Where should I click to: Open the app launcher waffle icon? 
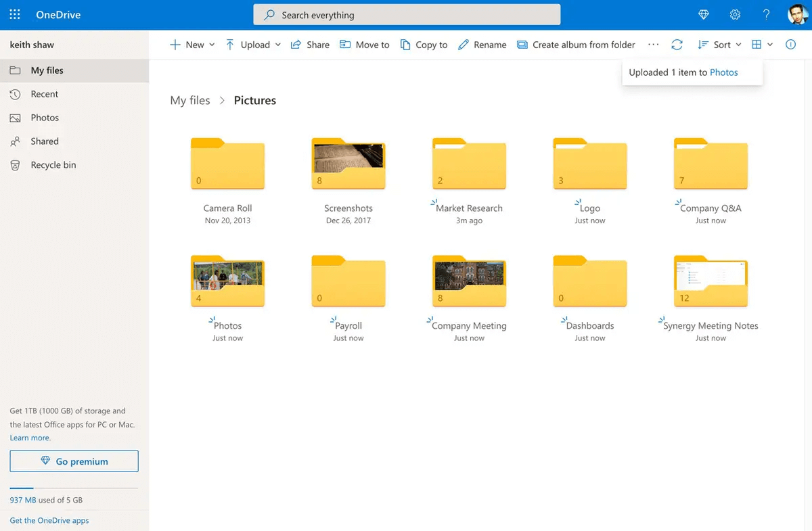coord(15,14)
